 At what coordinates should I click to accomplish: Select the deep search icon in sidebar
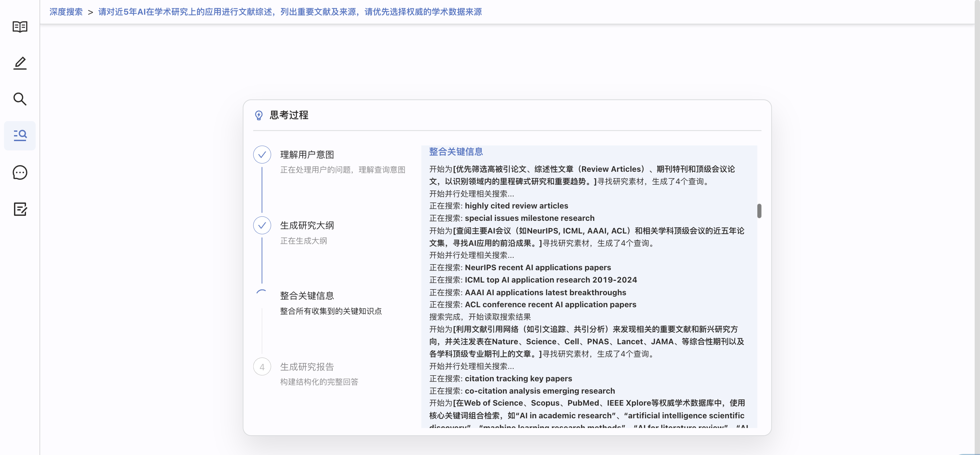tap(20, 135)
